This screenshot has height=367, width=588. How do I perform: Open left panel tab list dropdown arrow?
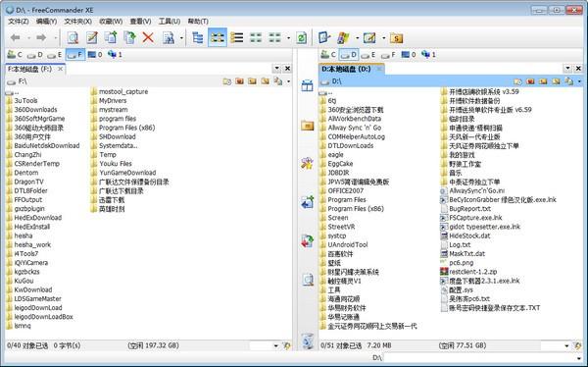[x=276, y=69]
